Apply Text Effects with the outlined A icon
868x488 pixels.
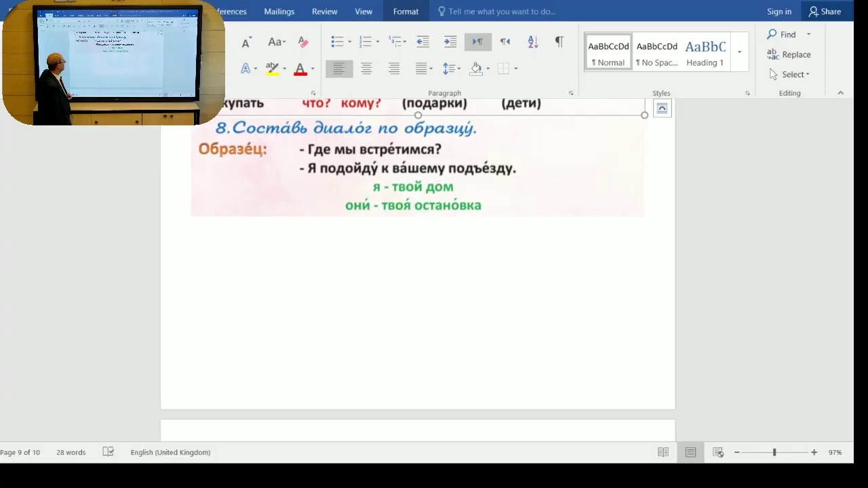point(245,68)
